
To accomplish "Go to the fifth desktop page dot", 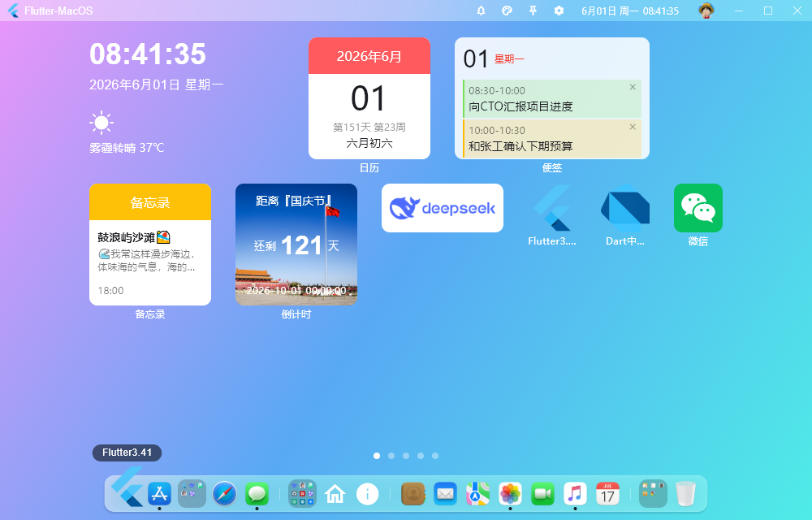I will click(435, 456).
